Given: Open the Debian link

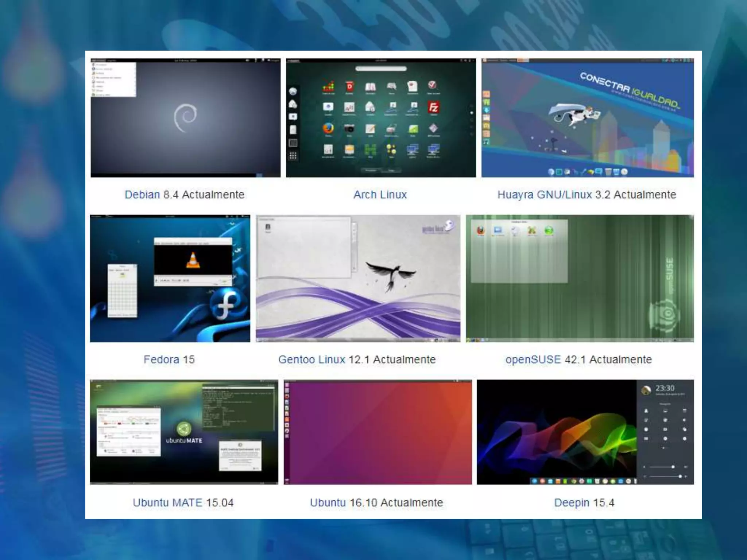Looking at the screenshot, I should tap(142, 195).
